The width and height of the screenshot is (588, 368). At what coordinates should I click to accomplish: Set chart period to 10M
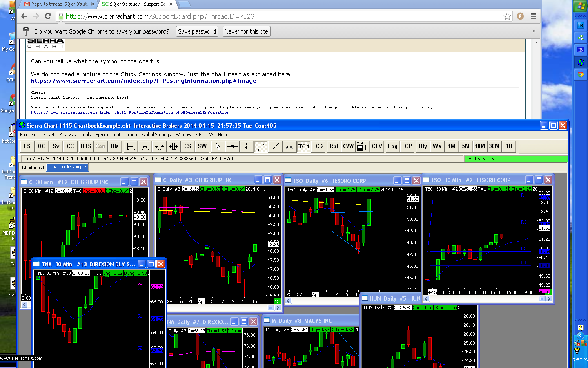click(480, 146)
